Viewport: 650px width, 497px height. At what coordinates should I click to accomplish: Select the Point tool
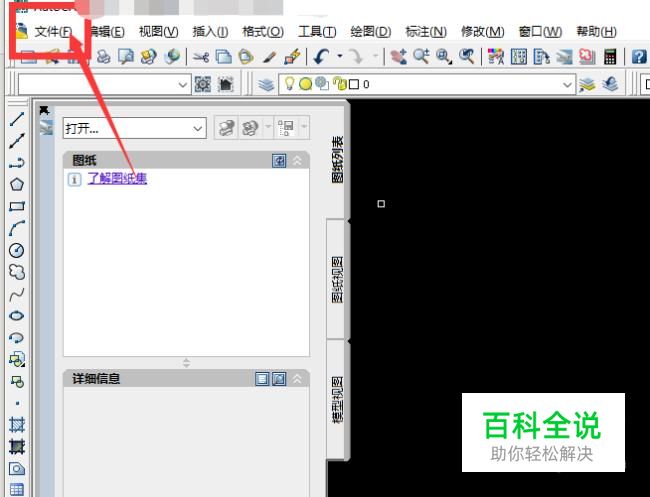coord(17,403)
